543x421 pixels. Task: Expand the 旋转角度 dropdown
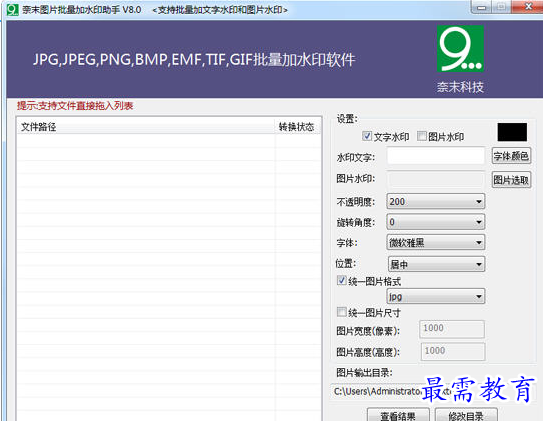436,222
